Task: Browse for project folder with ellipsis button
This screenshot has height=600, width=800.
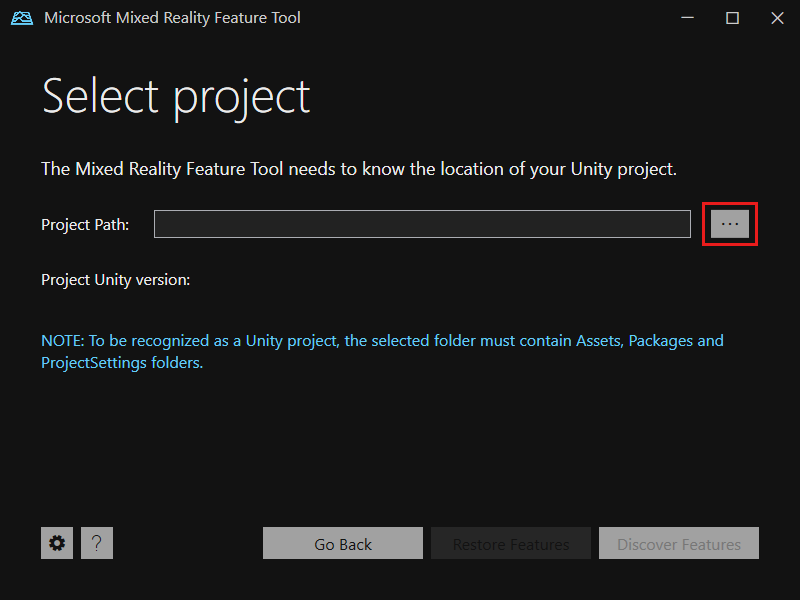Action: click(x=730, y=224)
